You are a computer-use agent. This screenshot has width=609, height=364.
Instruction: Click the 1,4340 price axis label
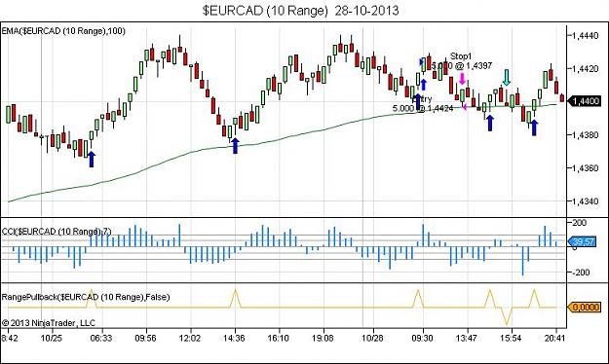[586, 201]
